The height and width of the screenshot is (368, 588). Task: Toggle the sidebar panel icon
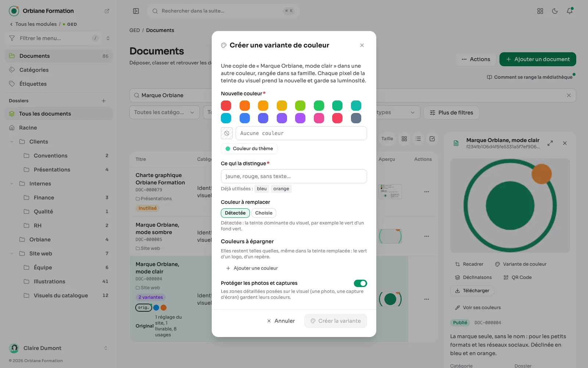(136, 11)
